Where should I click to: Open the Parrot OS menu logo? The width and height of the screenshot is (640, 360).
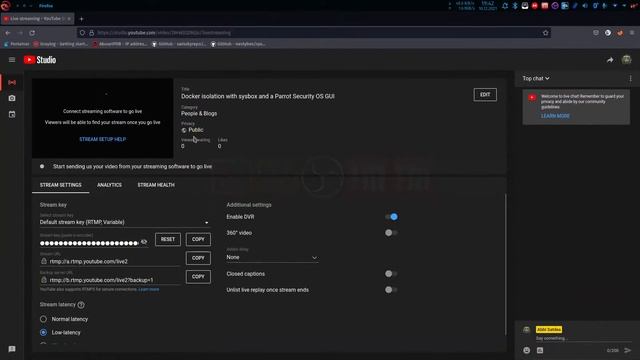click(5, 5)
